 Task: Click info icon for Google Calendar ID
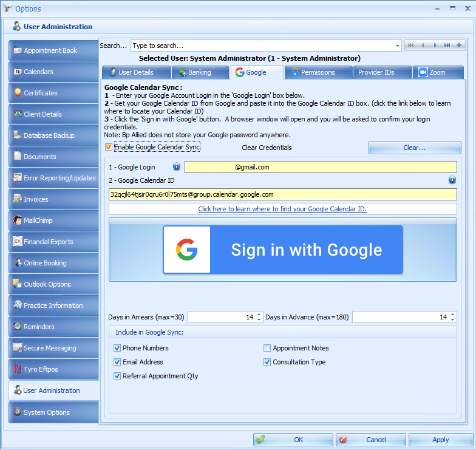coord(452,180)
